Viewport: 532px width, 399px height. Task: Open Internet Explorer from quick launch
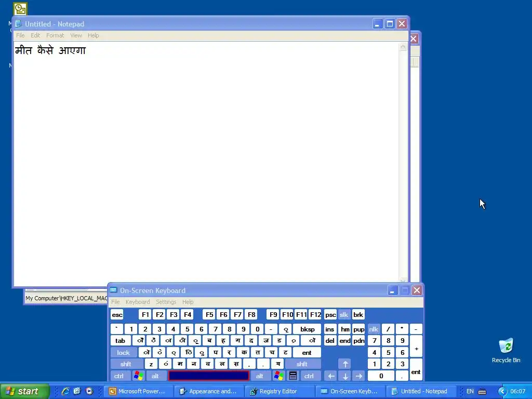(65, 391)
